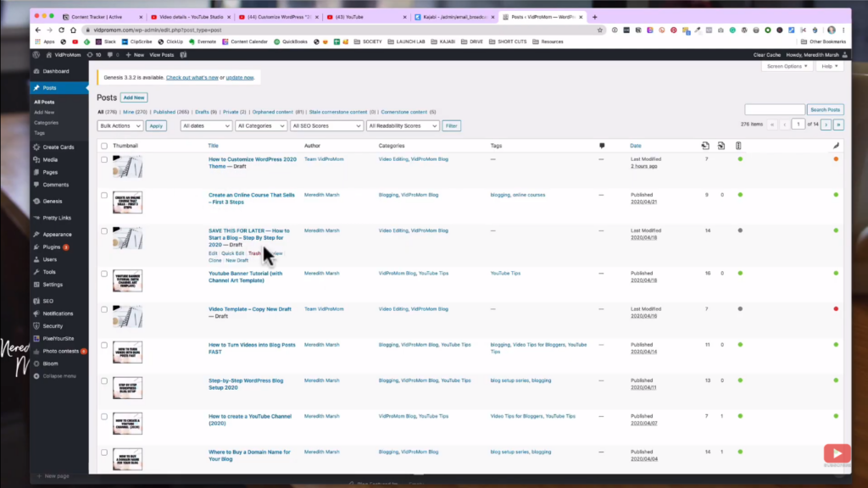Filter posts by Published view
Screen dimensions: 868x488
click(164, 112)
